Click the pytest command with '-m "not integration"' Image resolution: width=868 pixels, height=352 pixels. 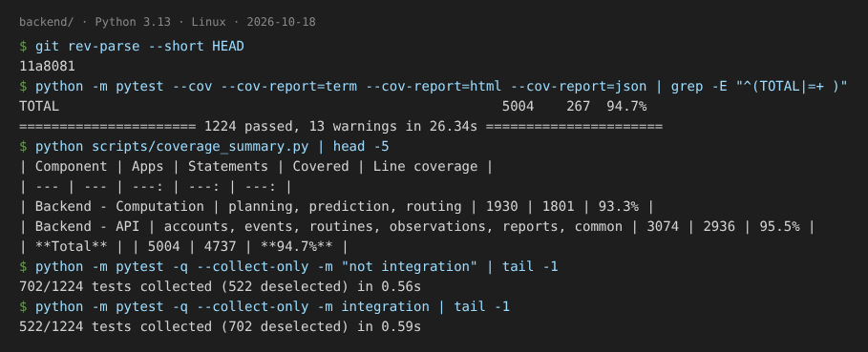(288, 266)
